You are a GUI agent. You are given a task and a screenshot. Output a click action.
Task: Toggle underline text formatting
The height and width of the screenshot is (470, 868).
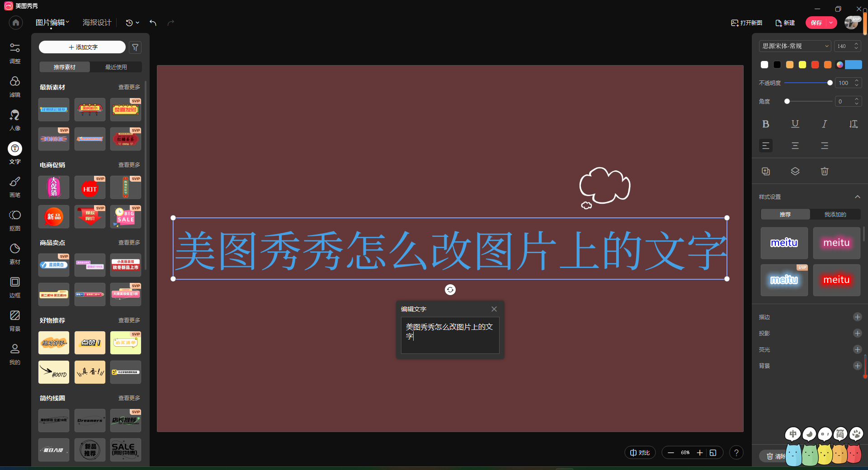(x=795, y=124)
